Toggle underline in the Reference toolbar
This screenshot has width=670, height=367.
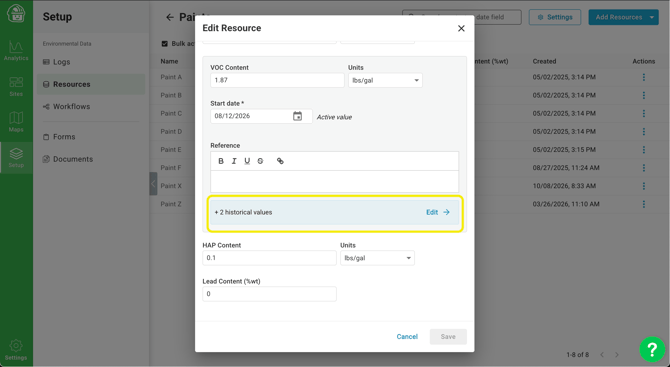pyautogui.click(x=247, y=161)
